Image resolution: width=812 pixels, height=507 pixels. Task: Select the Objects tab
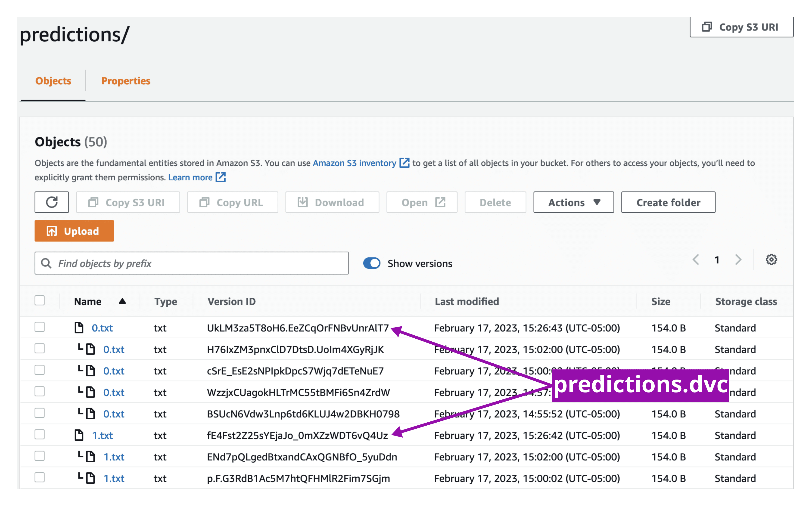(x=53, y=81)
